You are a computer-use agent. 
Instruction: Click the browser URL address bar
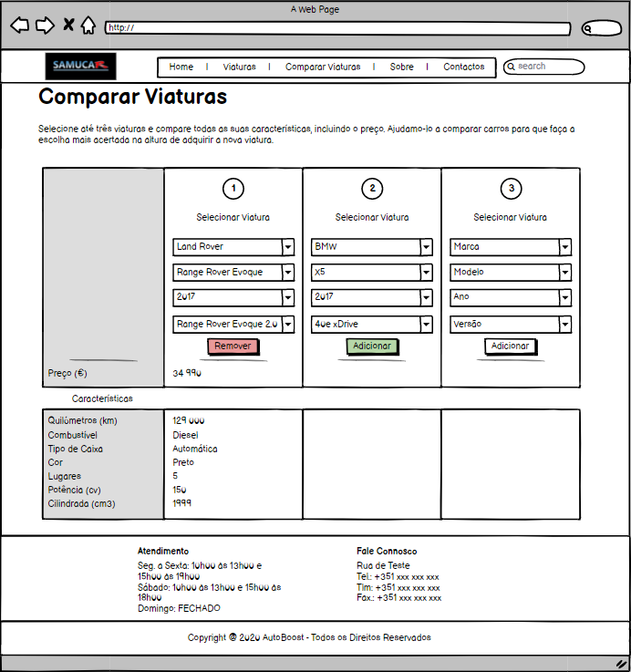point(337,28)
